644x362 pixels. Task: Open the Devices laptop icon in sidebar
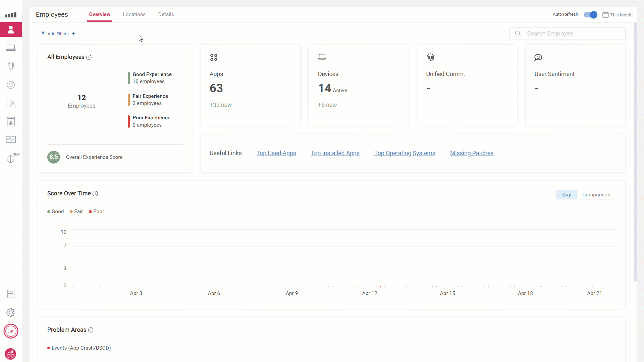(11, 48)
